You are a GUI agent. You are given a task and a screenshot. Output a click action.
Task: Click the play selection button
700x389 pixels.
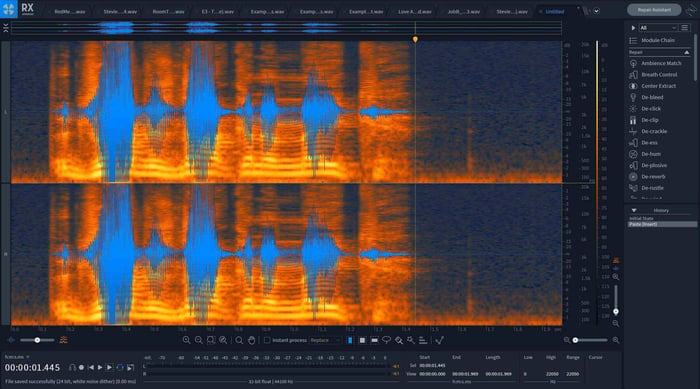(x=109, y=368)
